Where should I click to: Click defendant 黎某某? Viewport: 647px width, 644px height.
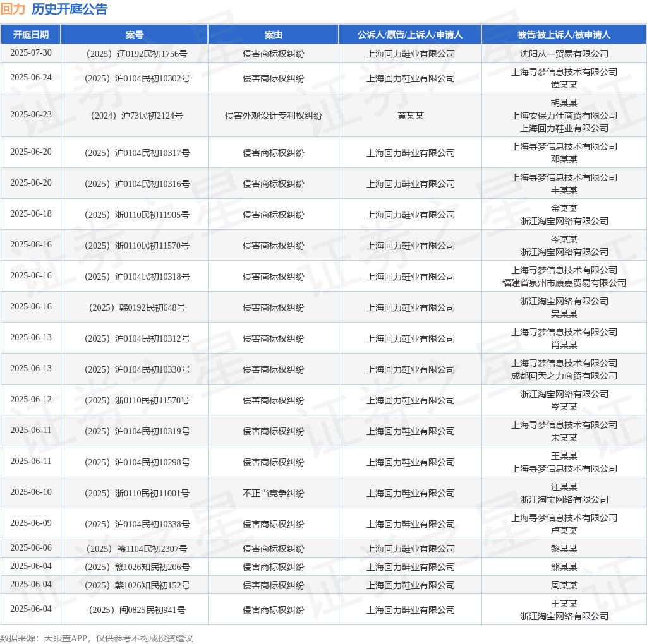pos(564,549)
